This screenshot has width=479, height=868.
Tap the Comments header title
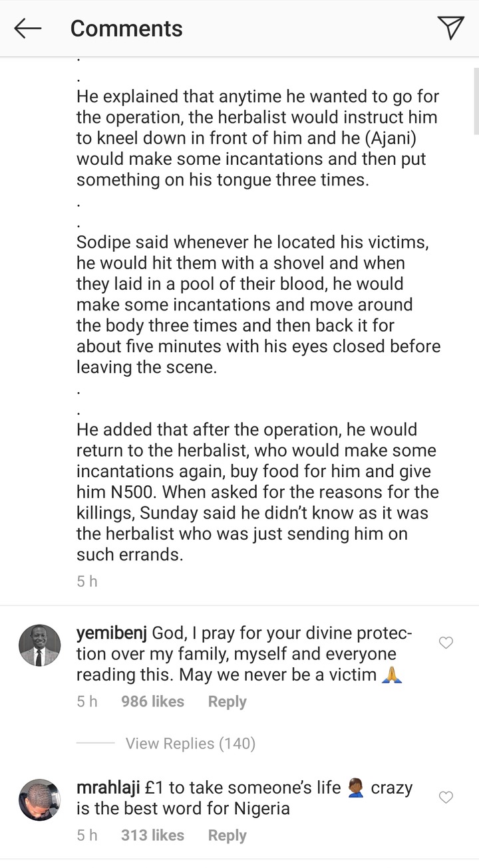pos(126,29)
